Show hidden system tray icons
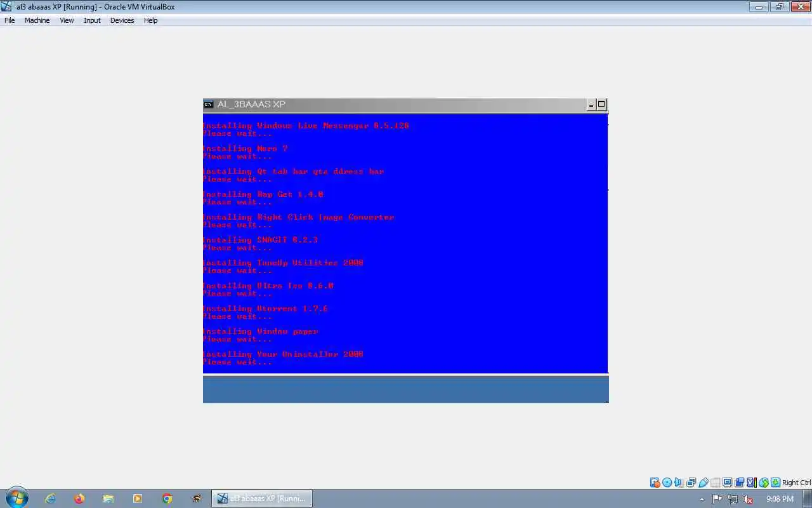The height and width of the screenshot is (508, 812). click(x=702, y=499)
